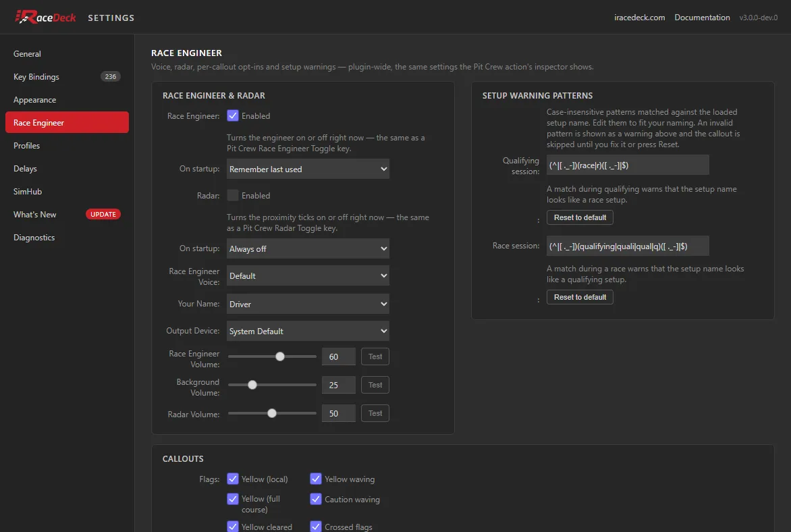This screenshot has height=532, width=791.
Task: Visit the iracedeck.com link
Action: [x=639, y=18]
